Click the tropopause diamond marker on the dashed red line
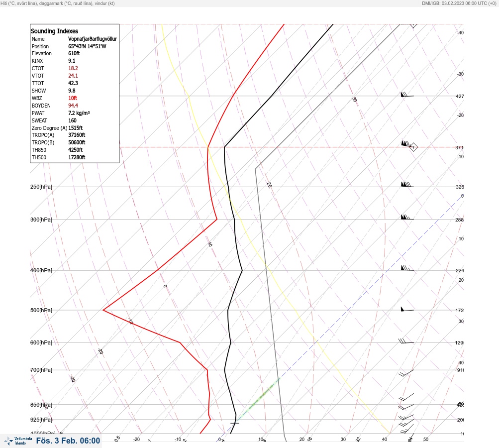Viewport: 499px width, 448px height. [413, 147]
